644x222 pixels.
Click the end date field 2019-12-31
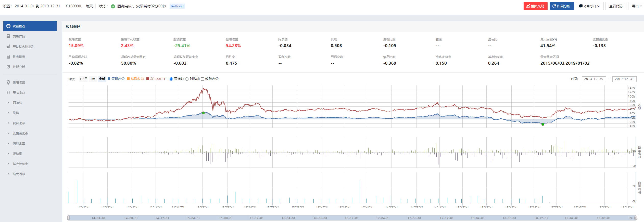click(624, 79)
